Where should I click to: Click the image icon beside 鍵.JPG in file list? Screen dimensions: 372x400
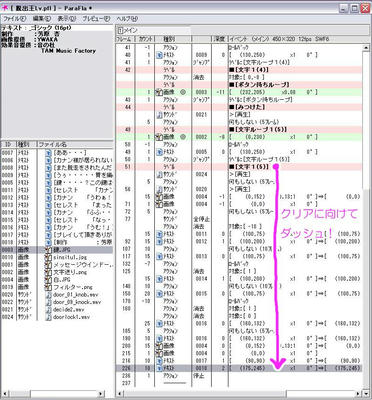pyautogui.click(x=48, y=250)
